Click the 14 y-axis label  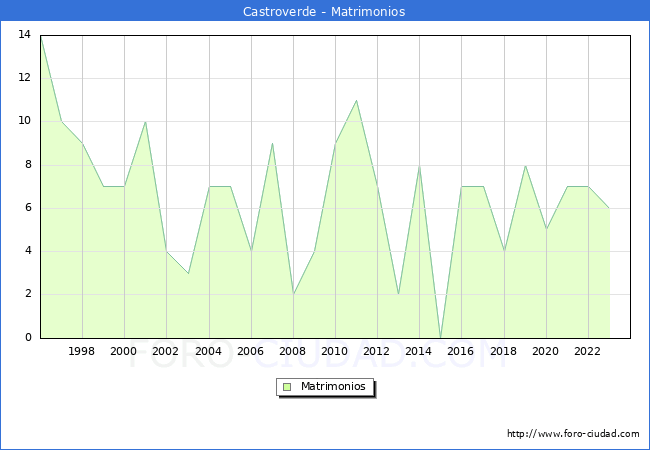point(24,35)
